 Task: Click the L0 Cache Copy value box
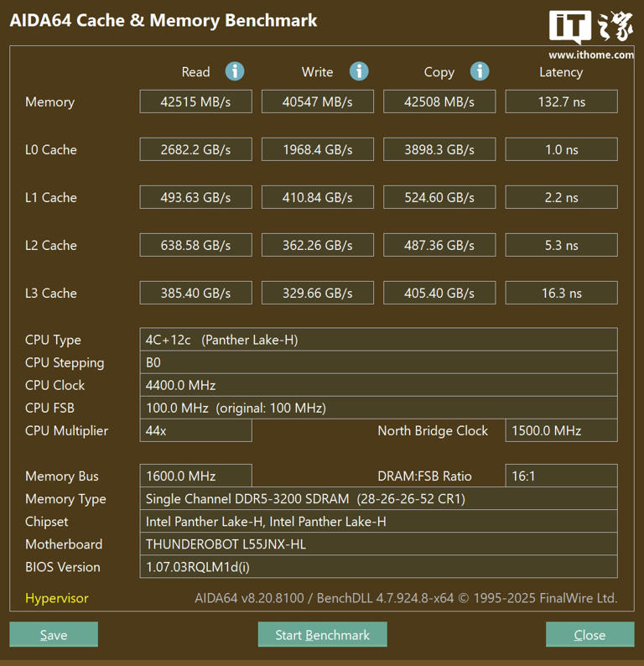(439, 149)
